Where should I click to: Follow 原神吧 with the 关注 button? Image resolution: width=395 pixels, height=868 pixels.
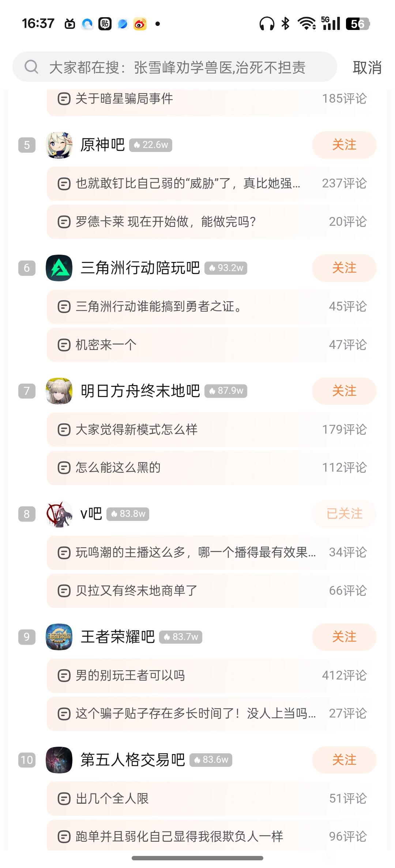(x=344, y=145)
